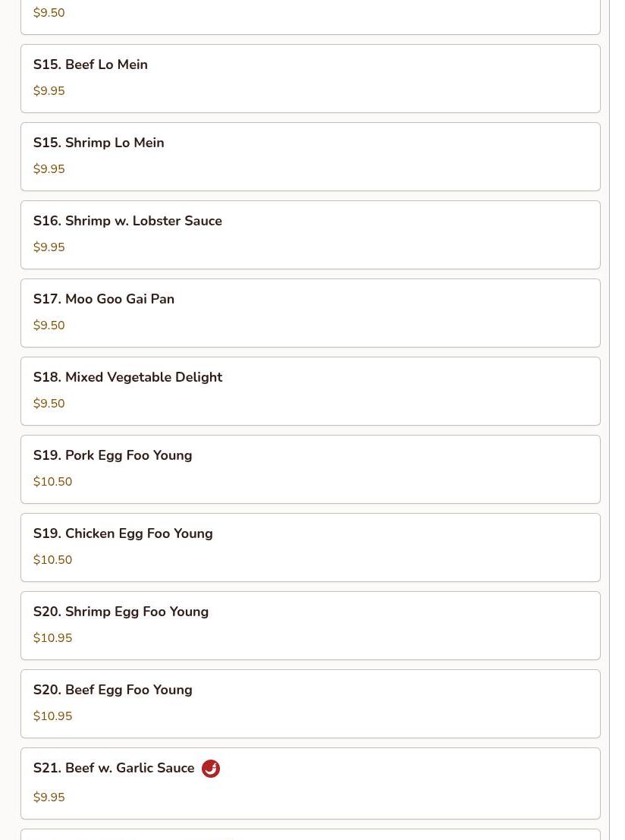Screen dimensions: 625x840
Task: Select S18. Mixed Vegetable Delight
Action: (x=311, y=392)
